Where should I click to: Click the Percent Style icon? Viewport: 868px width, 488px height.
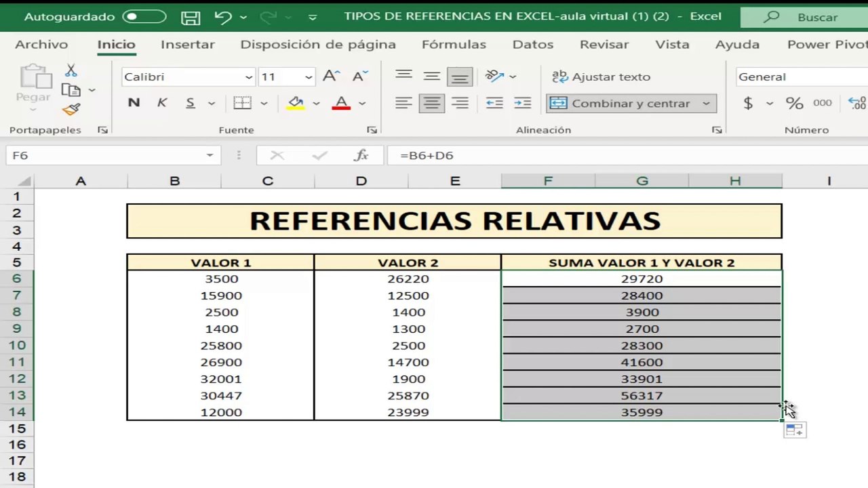click(x=794, y=103)
